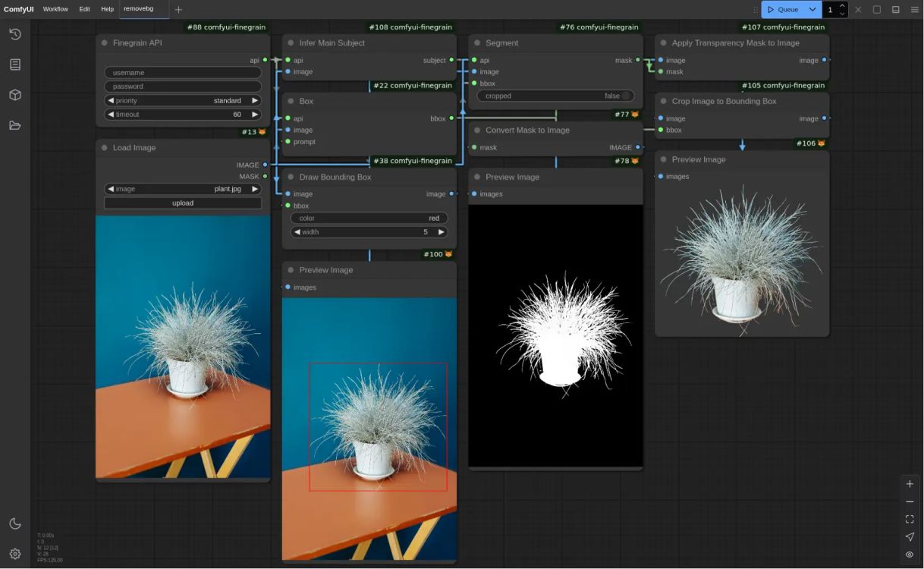The height and width of the screenshot is (569, 924).
Task: Open the workflows folder icon in sidebar
Action: [15, 125]
